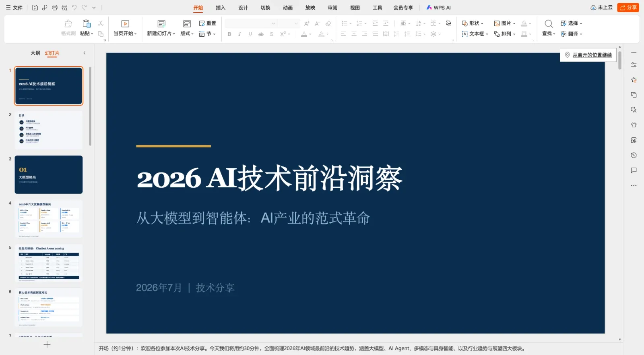
Task: Click the Justify alignment icon
Action: tap(375, 34)
